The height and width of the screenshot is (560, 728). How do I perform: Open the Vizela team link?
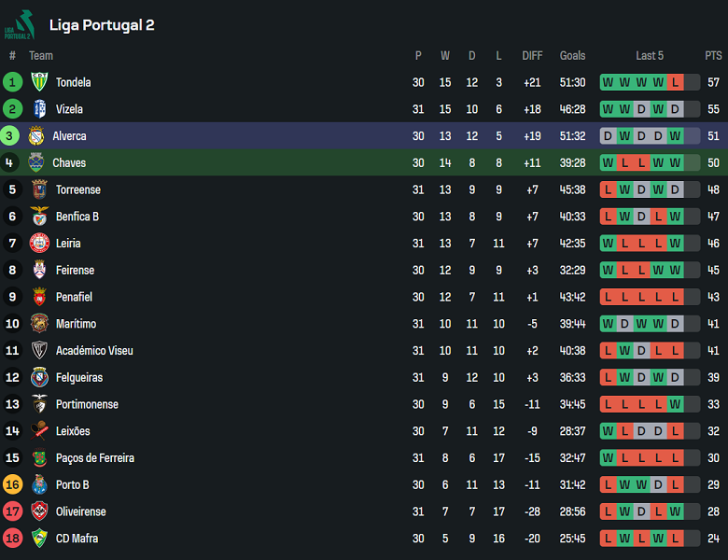pyautogui.click(x=69, y=109)
